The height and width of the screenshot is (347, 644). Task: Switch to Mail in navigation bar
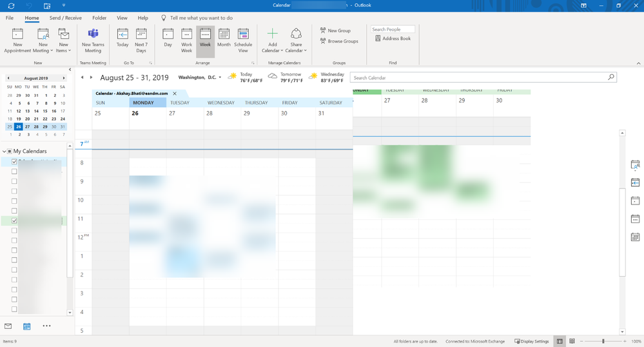click(8, 326)
